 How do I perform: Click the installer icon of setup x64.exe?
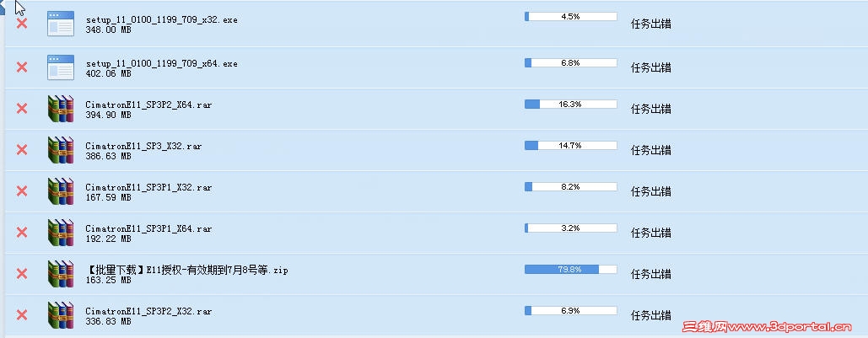61,67
